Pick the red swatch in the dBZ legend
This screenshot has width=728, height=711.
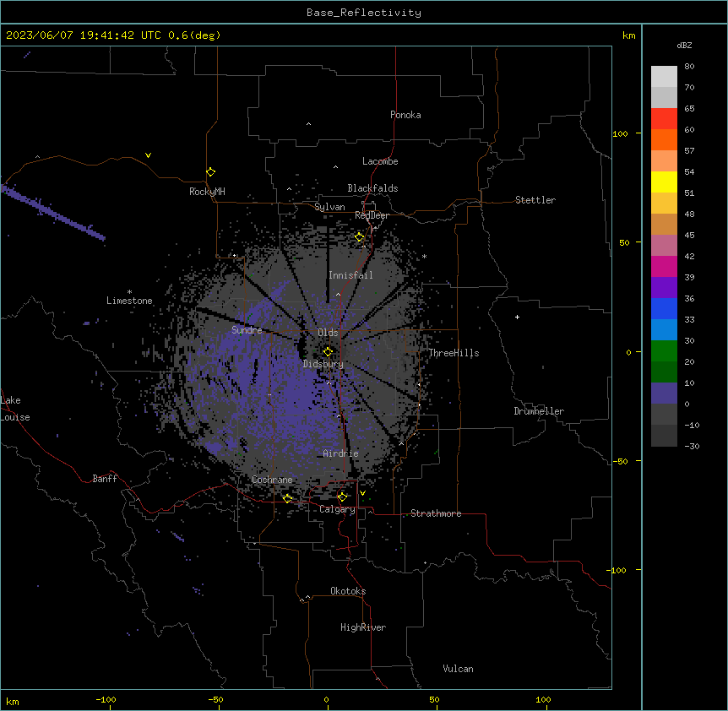point(664,119)
